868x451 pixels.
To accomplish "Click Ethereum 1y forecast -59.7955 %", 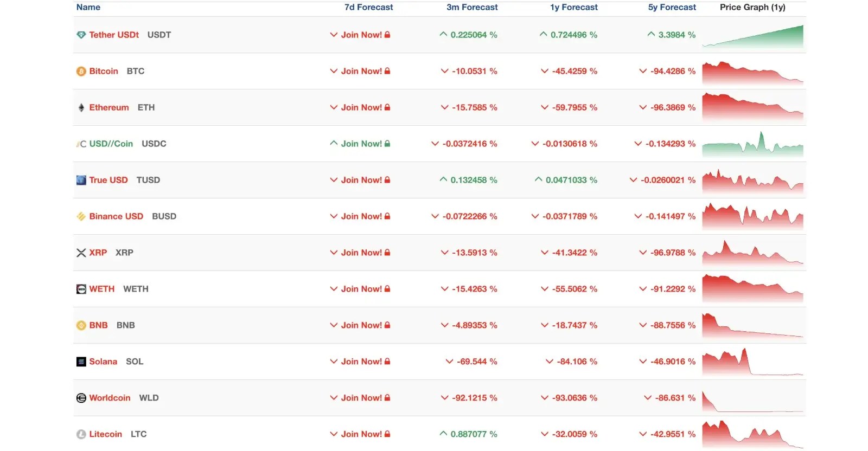I will click(575, 107).
